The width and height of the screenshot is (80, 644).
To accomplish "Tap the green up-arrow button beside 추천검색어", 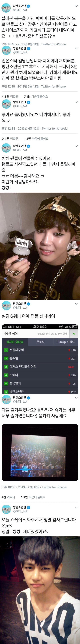I will coord(73,334).
